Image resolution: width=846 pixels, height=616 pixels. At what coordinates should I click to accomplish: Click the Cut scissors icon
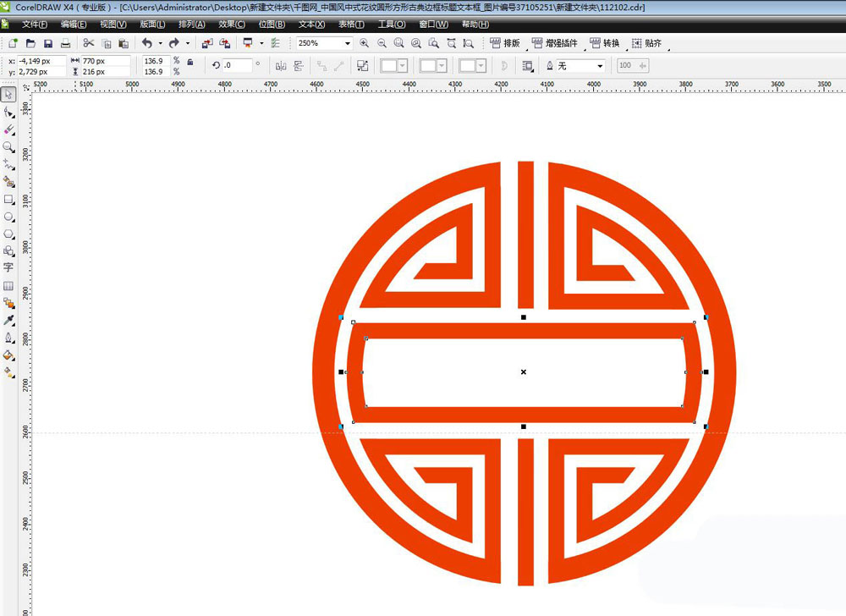tap(88, 43)
